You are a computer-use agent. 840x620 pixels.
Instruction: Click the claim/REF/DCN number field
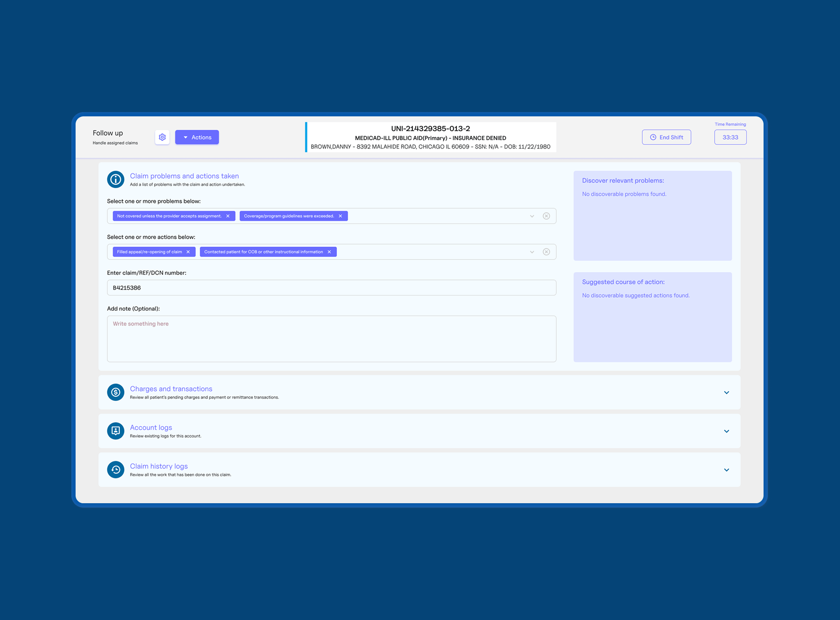pos(331,287)
